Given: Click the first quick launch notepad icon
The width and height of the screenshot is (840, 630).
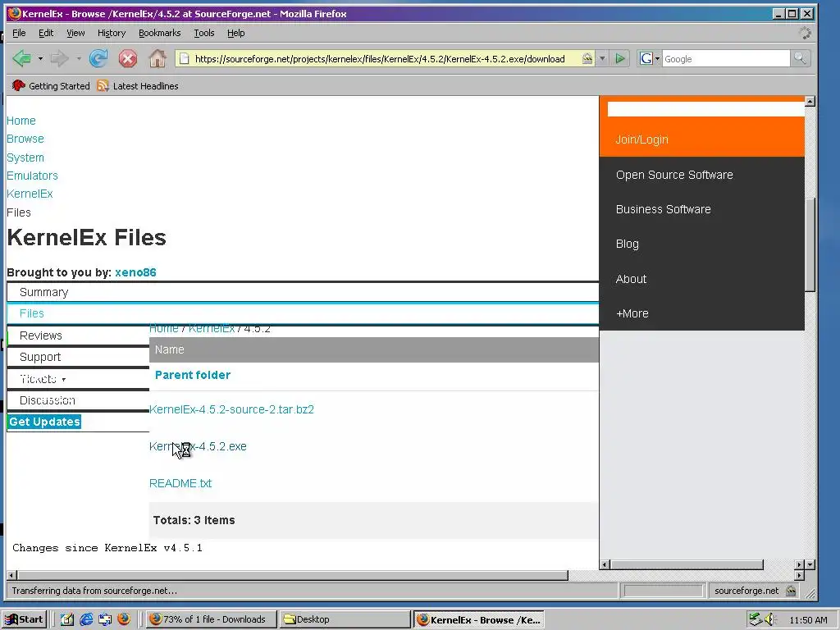Looking at the screenshot, I should 67,619.
